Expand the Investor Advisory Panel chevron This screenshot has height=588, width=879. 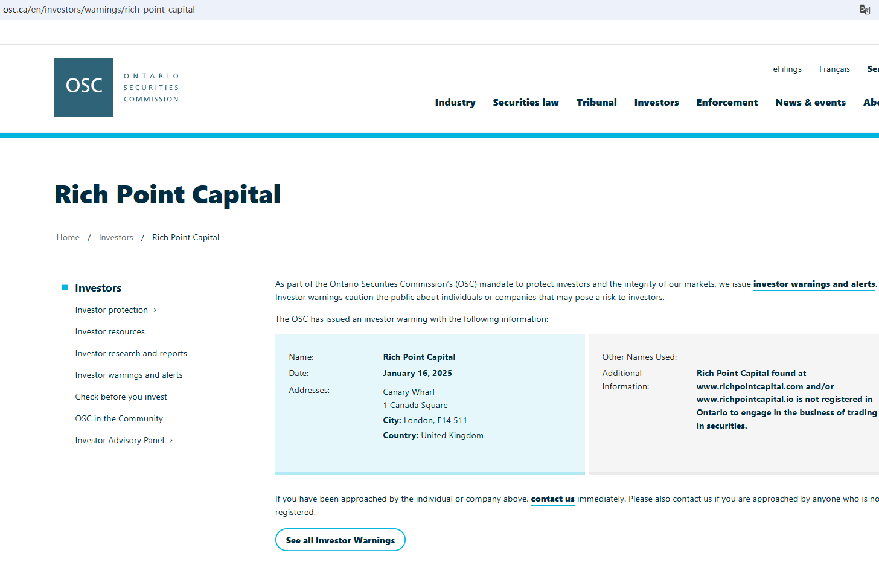coord(171,441)
